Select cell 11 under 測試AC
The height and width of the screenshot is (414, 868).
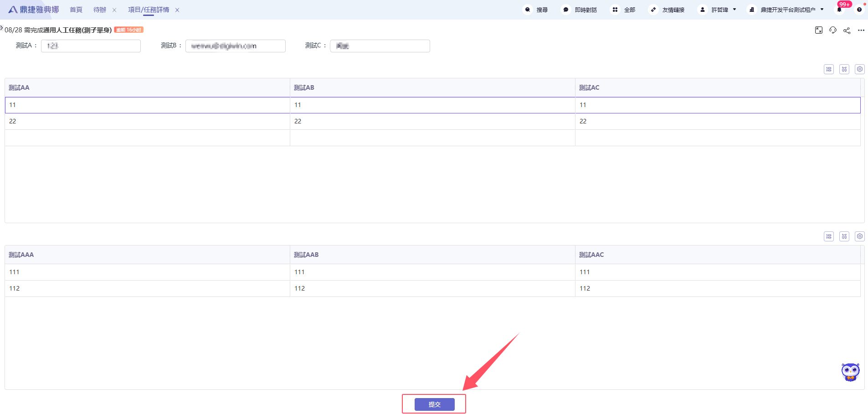click(x=718, y=105)
